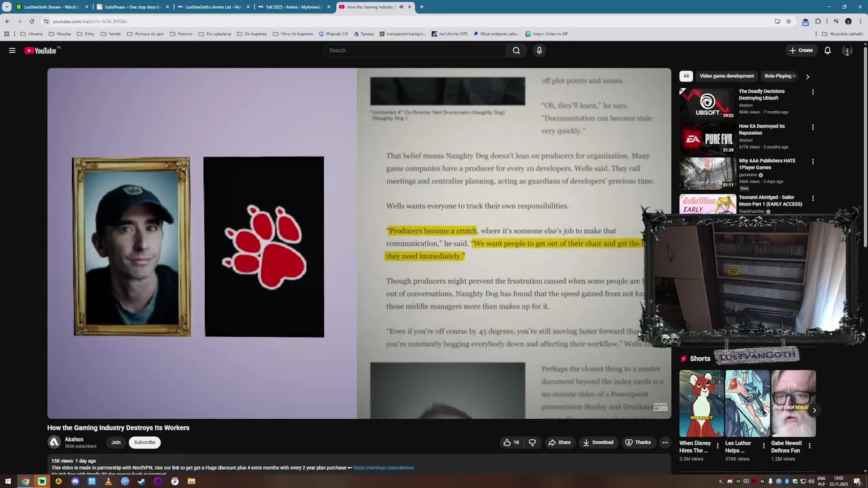Share the video
This screenshot has width=868, height=488.
pos(559,443)
